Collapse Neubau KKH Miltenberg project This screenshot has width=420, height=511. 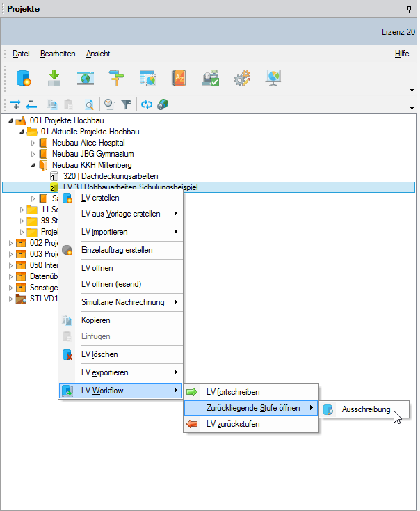click(33, 165)
